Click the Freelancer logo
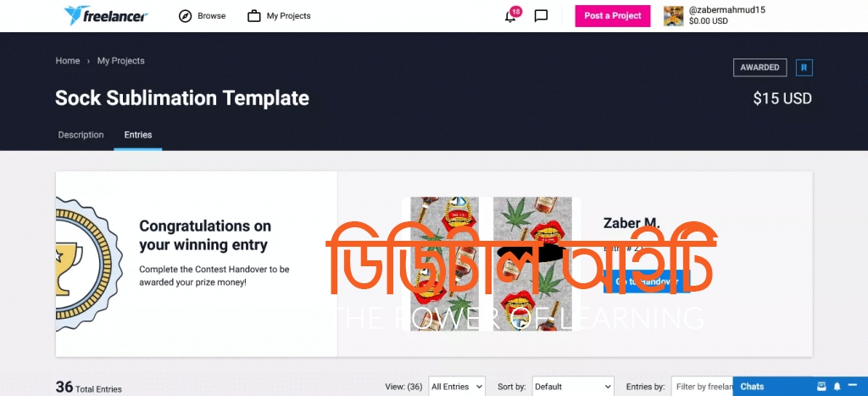Screen dimensions: 868x396 [106, 15]
